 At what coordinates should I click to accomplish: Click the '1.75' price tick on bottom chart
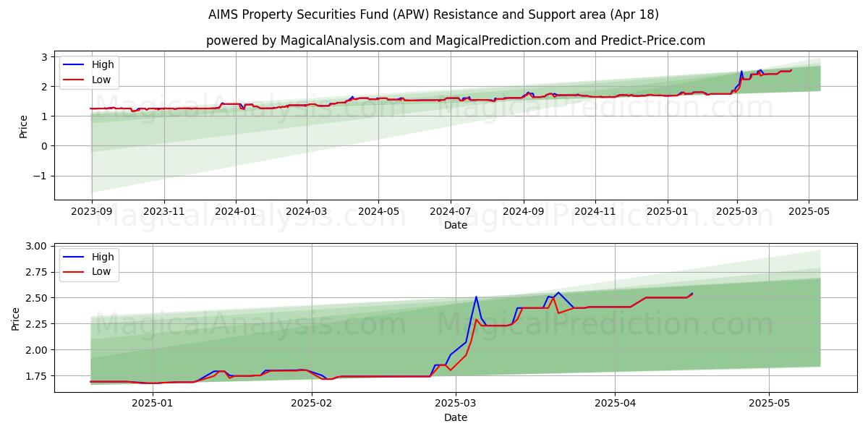[x=37, y=376]
